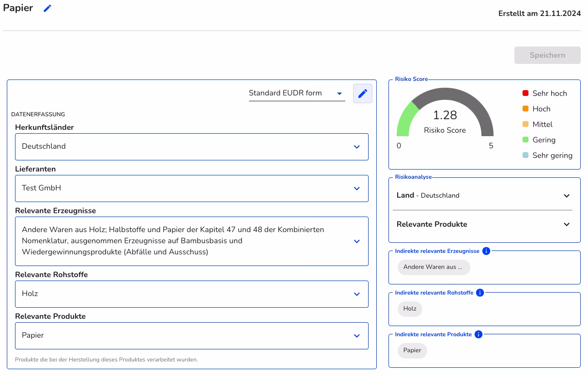
Task: Open the Herkunftsländer dropdown showing Deutschland
Action: point(191,147)
